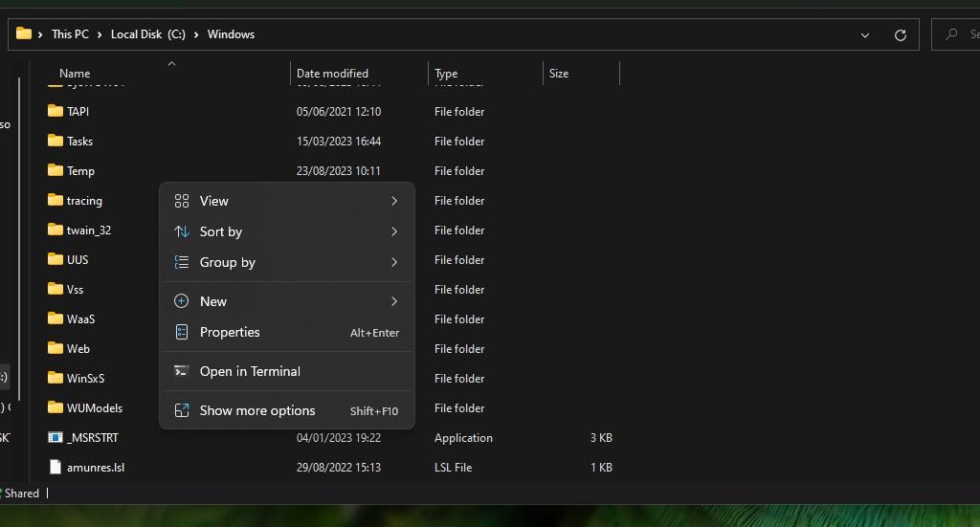
Task: Click the View submenu arrow
Action: 393,201
